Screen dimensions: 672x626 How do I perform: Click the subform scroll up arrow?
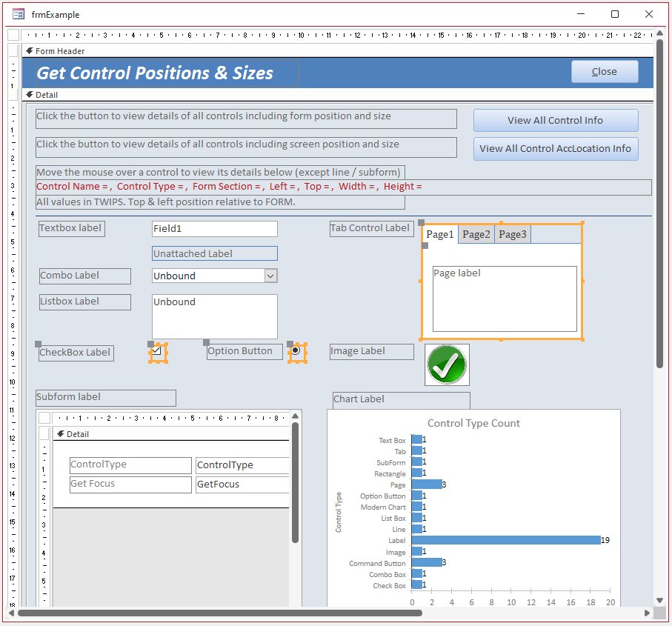pyautogui.click(x=295, y=416)
